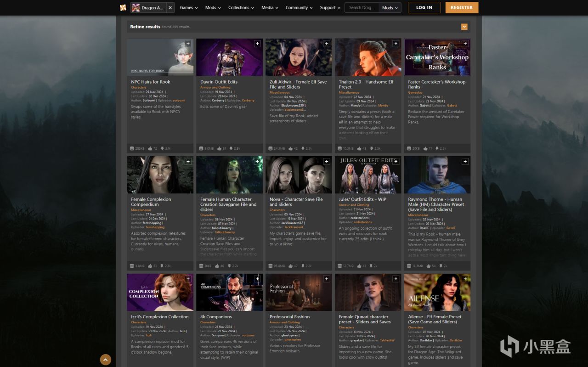The image size is (588, 367).
Task: Open the Professorial Fashion mod title
Action: (x=290, y=317)
